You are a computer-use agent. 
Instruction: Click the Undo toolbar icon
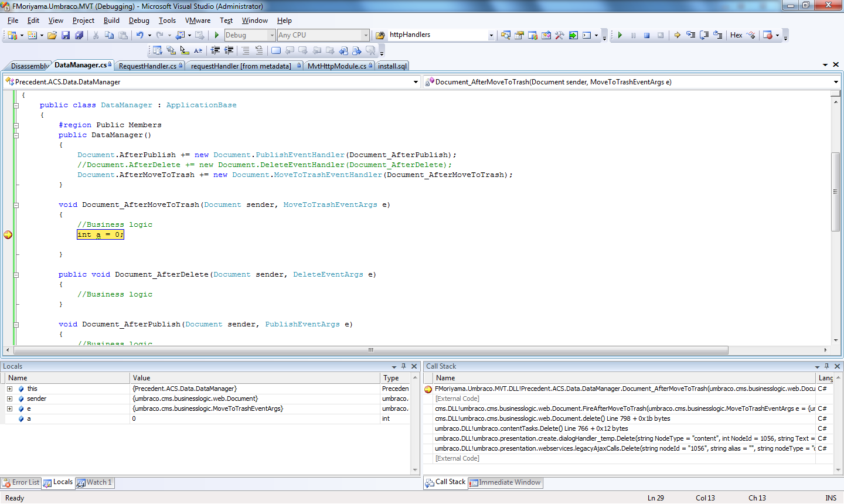139,35
